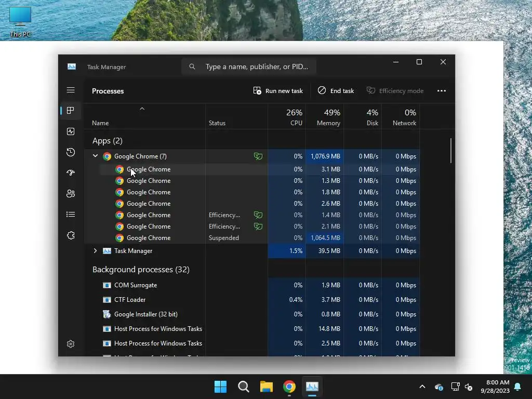
Task: Expand the Task Manager process group
Action: pos(96,251)
